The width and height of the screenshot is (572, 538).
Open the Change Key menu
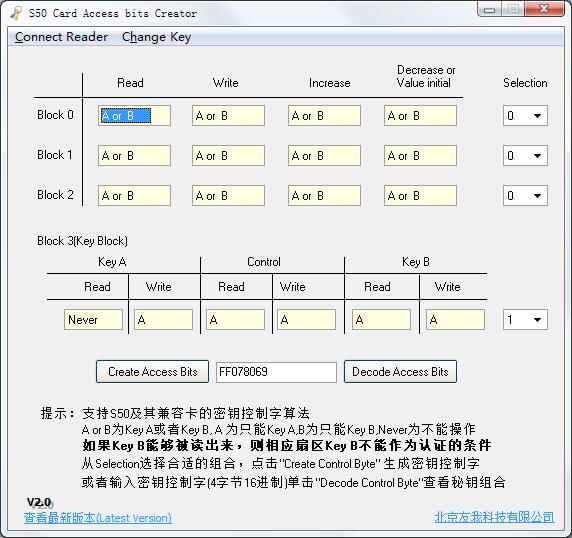(156, 37)
